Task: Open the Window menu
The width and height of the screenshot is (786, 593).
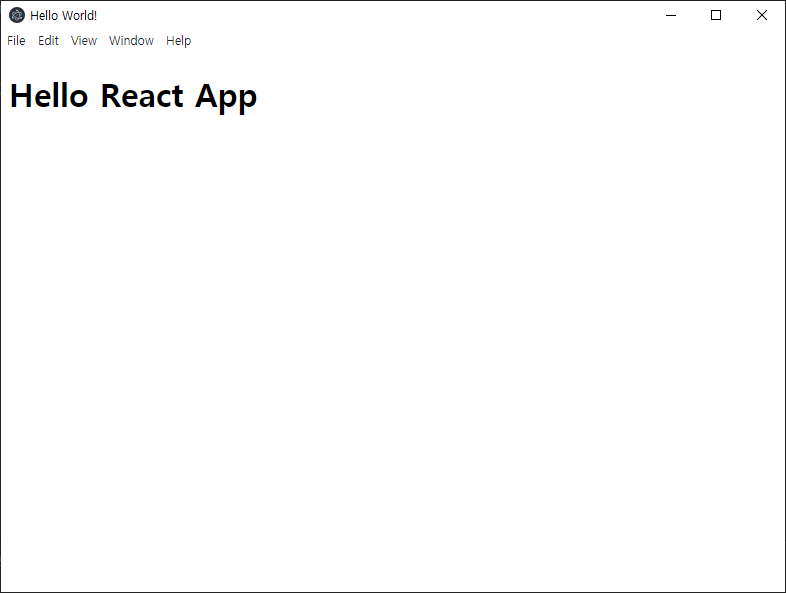Action: tap(131, 41)
